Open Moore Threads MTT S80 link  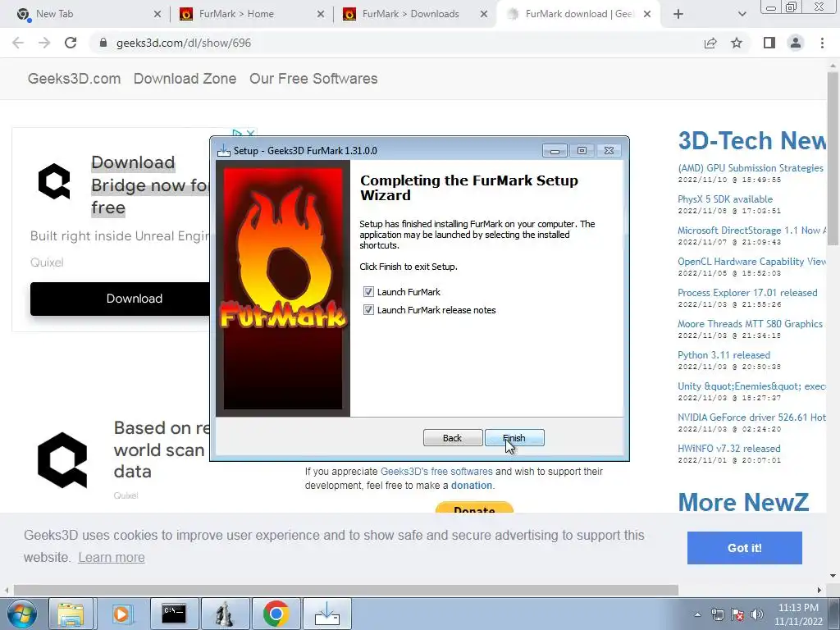tap(750, 323)
